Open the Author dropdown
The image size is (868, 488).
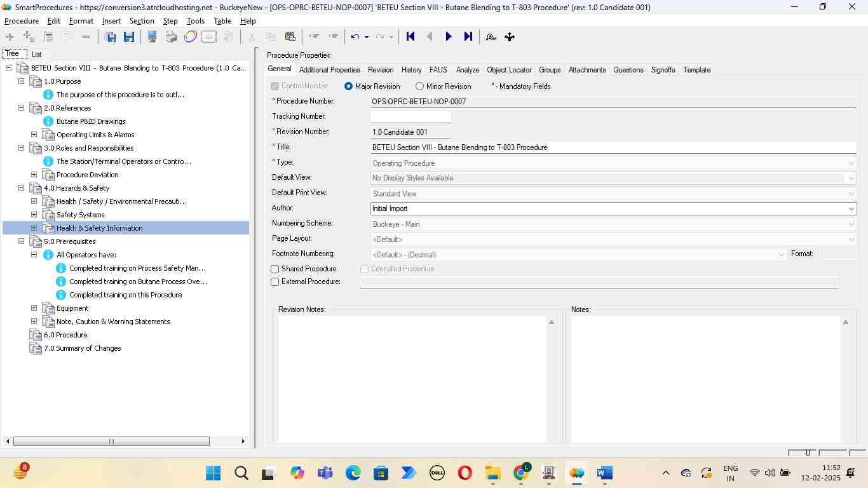tap(851, 208)
